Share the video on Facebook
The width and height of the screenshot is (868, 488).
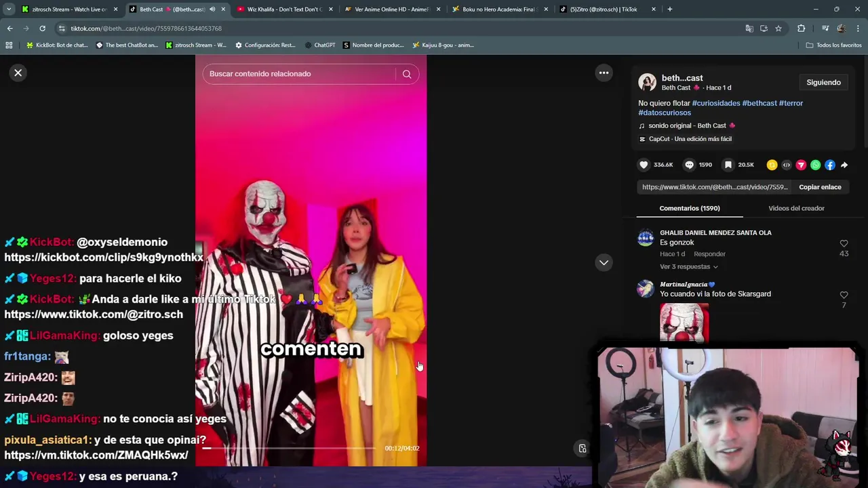point(829,165)
